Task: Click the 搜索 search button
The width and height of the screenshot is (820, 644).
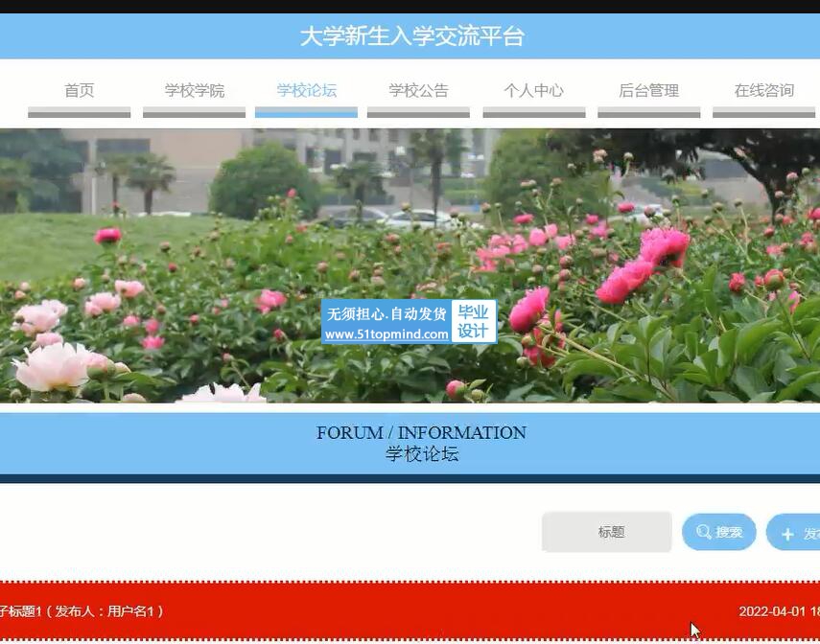Action: pyautogui.click(x=719, y=532)
